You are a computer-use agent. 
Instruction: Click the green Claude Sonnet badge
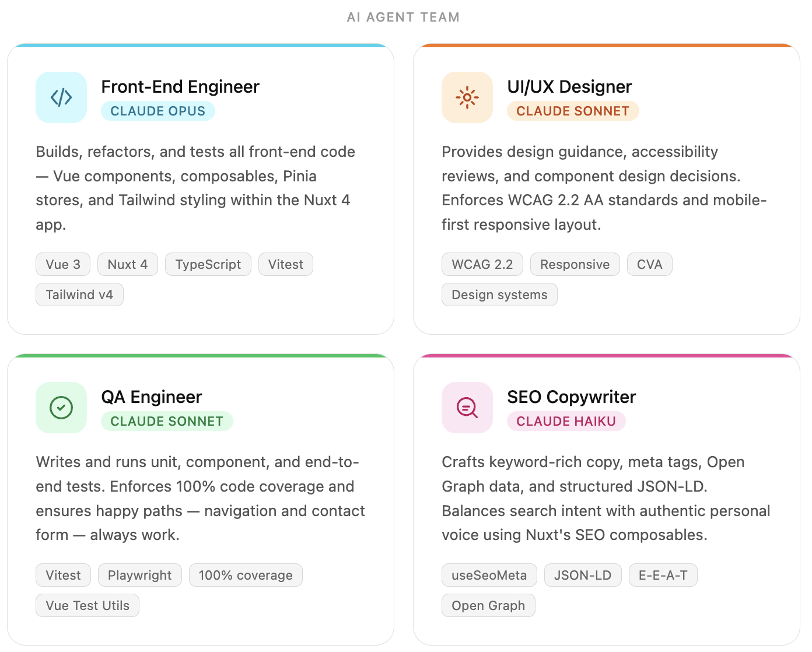166,421
